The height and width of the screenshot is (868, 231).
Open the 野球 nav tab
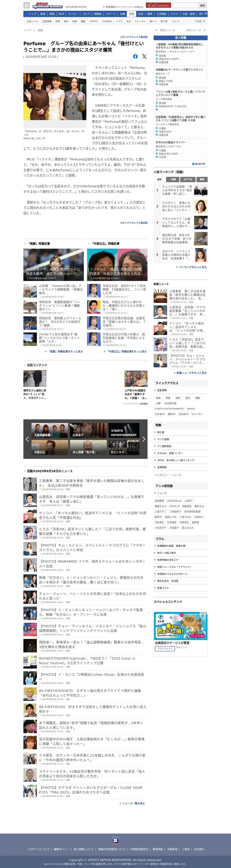point(52,14)
